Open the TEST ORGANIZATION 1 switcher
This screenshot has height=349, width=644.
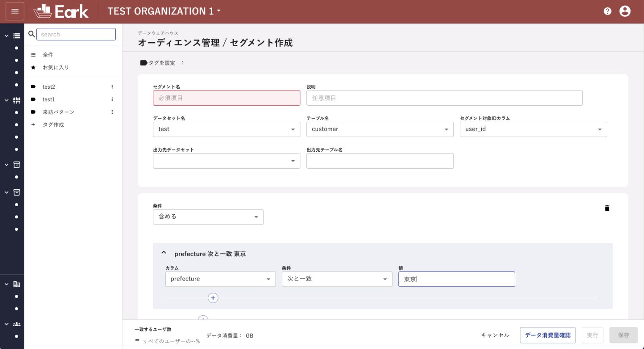[x=164, y=11]
